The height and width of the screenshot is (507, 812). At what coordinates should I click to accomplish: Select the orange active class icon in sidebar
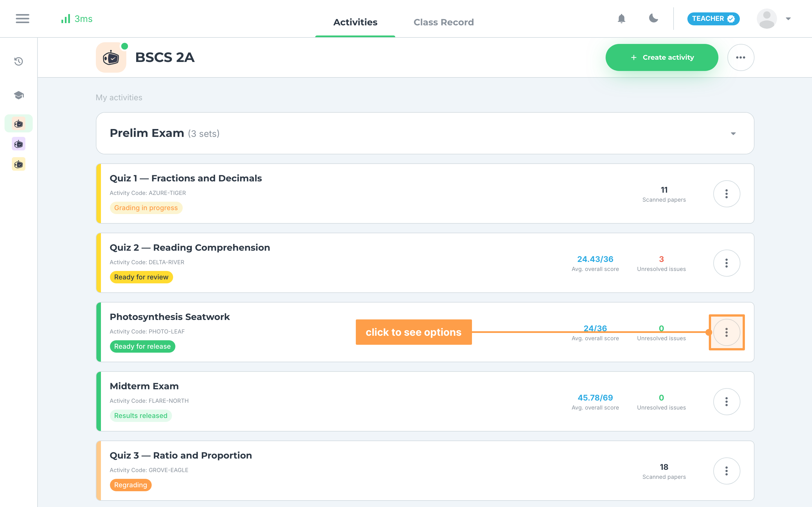coord(19,124)
